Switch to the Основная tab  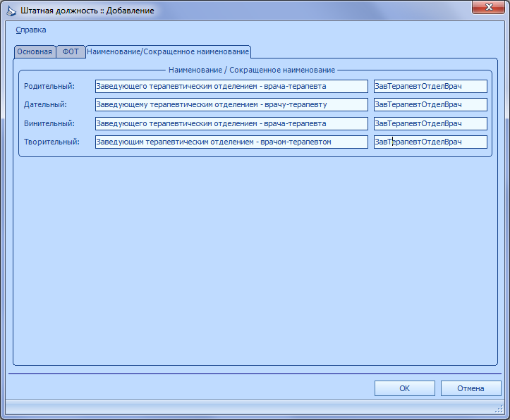pos(35,52)
